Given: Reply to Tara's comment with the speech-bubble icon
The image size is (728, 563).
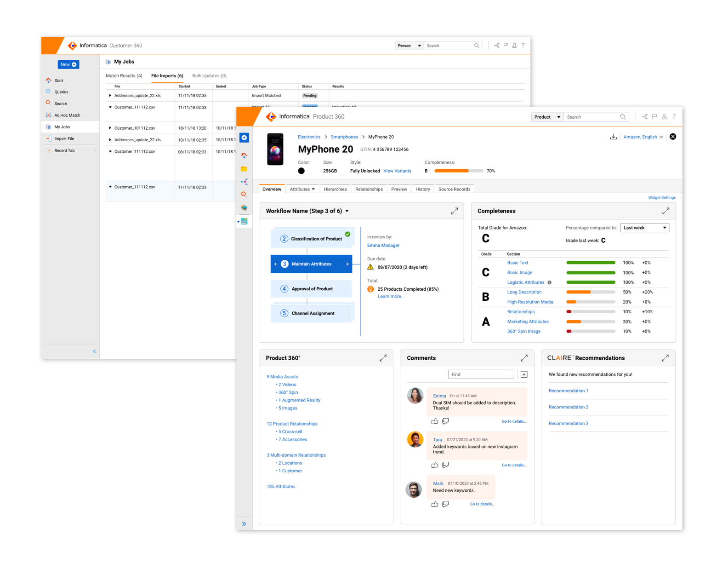Looking at the screenshot, I should click(445, 465).
